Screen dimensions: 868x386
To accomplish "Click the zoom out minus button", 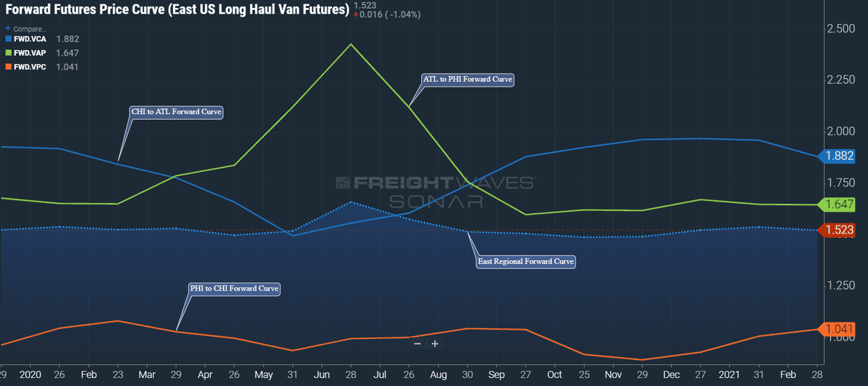I will tap(417, 344).
